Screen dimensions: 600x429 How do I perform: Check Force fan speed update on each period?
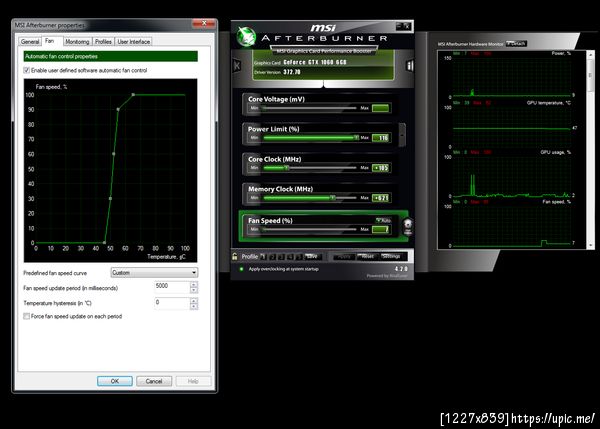(26, 316)
